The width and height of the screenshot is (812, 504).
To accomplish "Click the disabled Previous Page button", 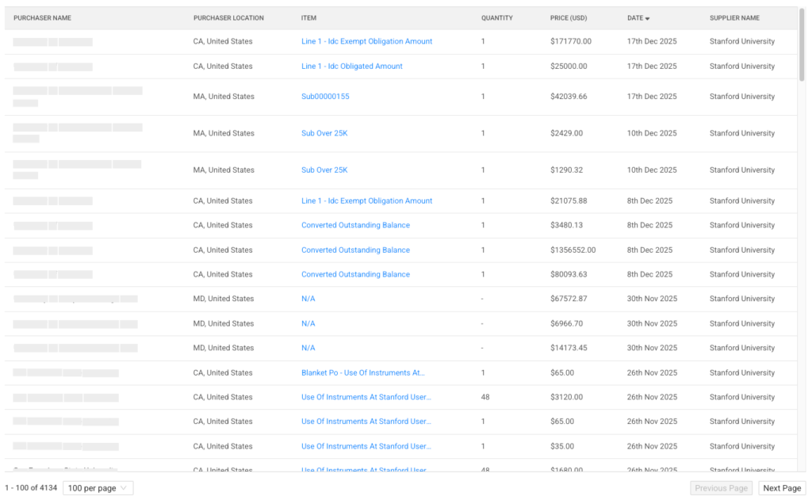I will [x=721, y=488].
